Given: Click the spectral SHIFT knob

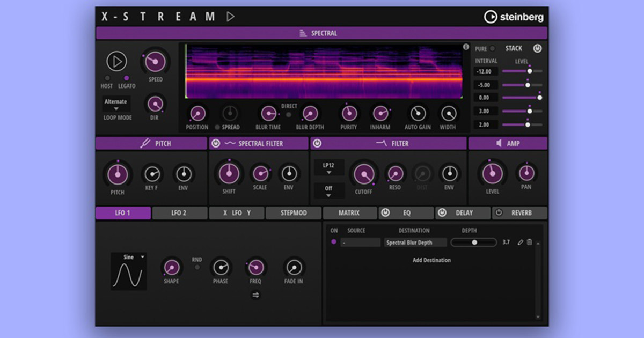Looking at the screenshot, I should 229,174.
